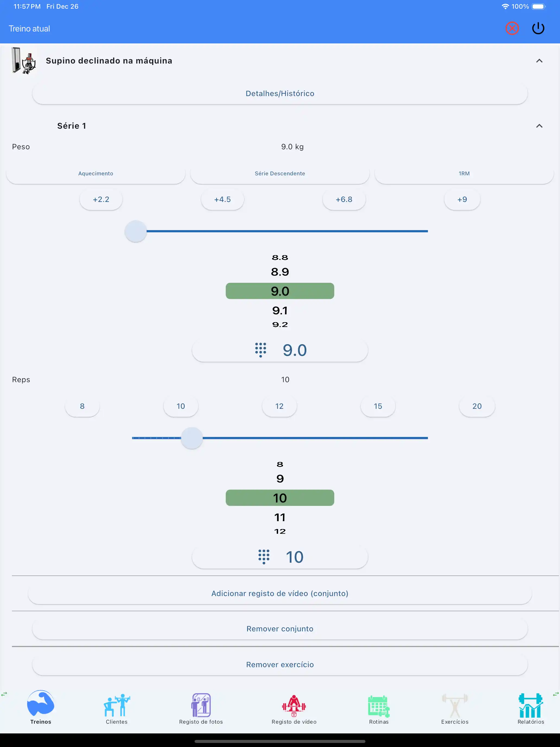Toggle the 1RM set option
560x747 pixels.
[464, 173]
